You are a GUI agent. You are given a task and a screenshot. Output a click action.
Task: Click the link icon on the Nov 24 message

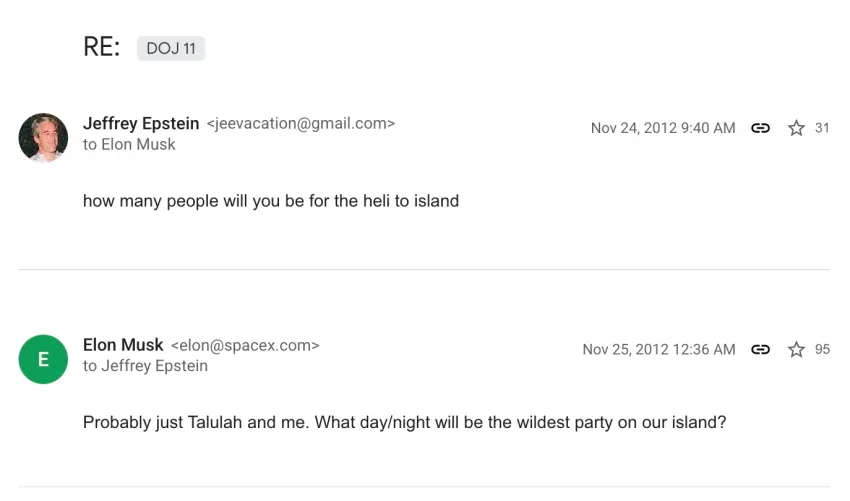(760, 128)
